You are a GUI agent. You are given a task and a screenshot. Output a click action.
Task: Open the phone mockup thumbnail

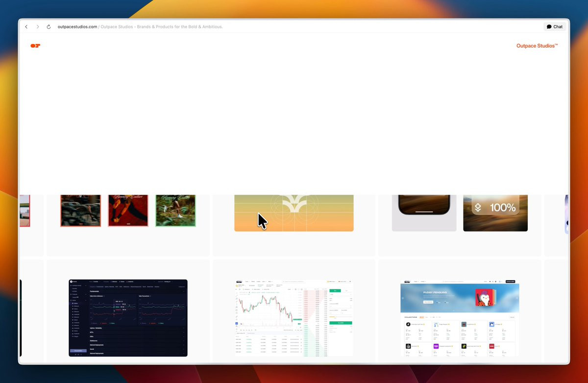(x=424, y=213)
